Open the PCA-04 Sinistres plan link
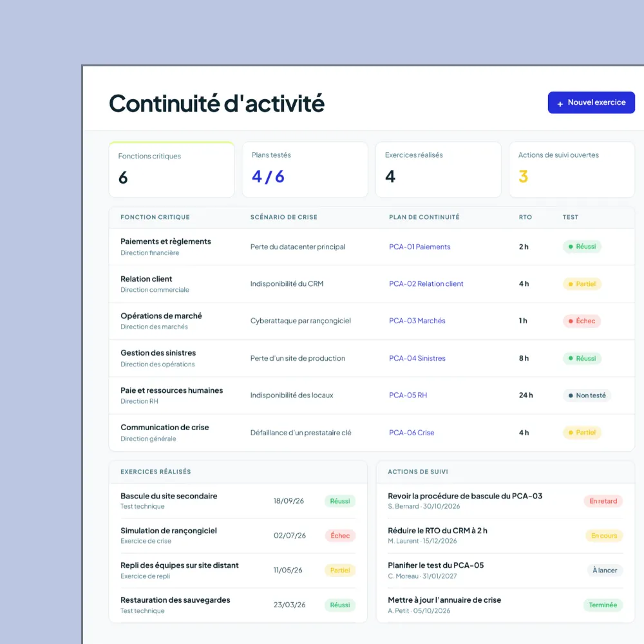 coord(417,358)
